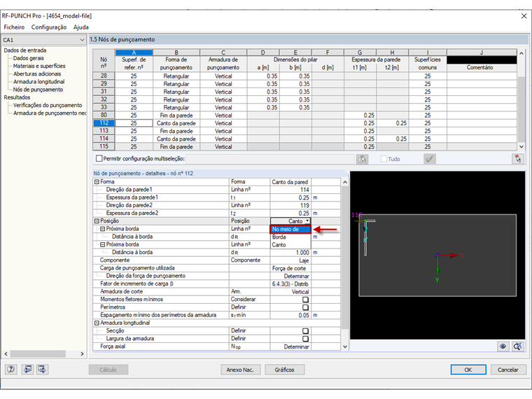Click the apply checkmark icon next to Tudo
Viewport: 532px width, 399px height.
coord(430,159)
